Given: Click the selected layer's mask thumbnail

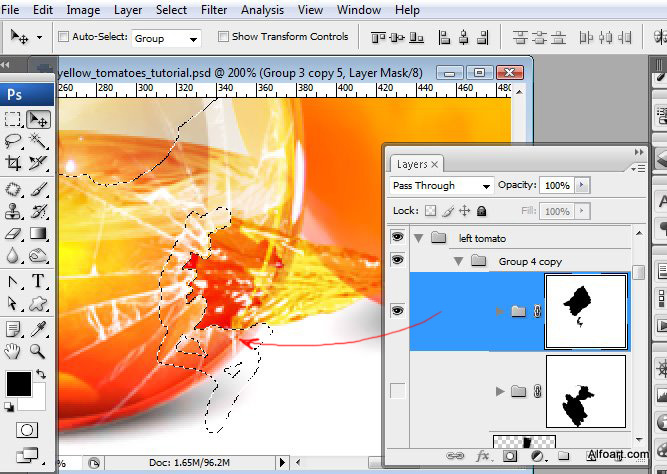Looking at the screenshot, I should (585, 311).
